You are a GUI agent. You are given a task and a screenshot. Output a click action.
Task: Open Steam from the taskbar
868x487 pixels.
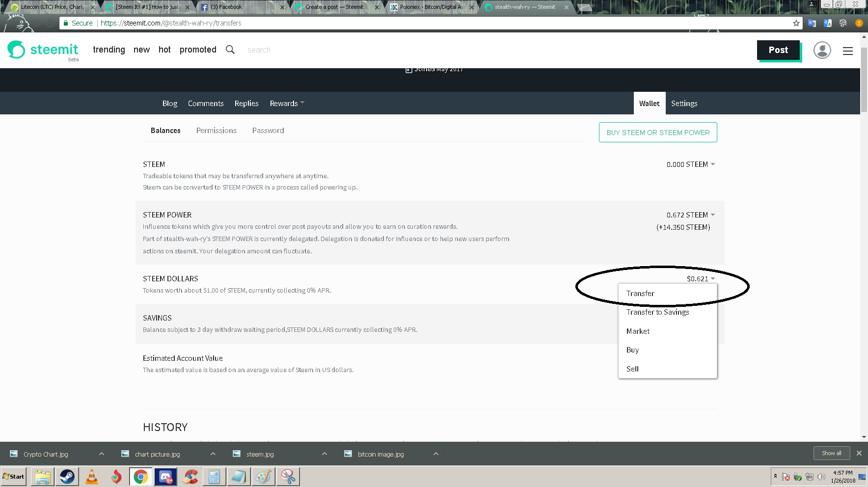pyautogui.click(x=67, y=477)
